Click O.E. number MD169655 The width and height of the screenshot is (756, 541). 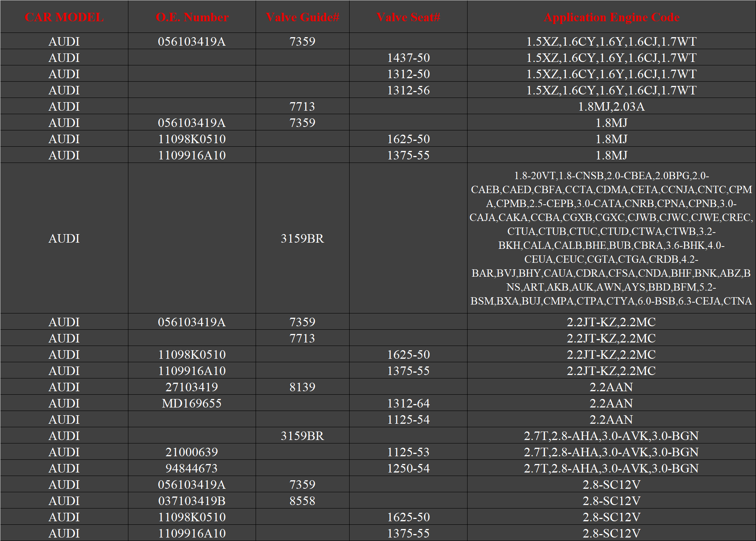tap(192, 403)
